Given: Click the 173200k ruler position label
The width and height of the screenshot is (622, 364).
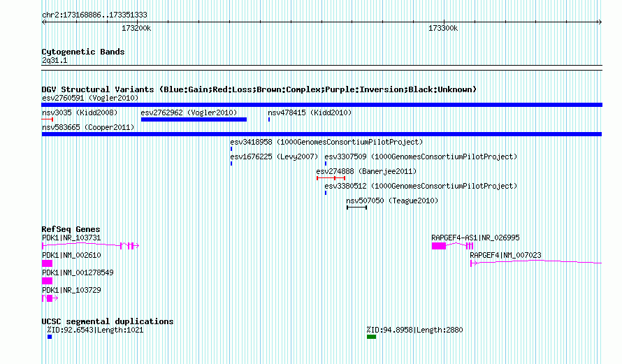Looking at the screenshot, I should (x=136, y=28).
